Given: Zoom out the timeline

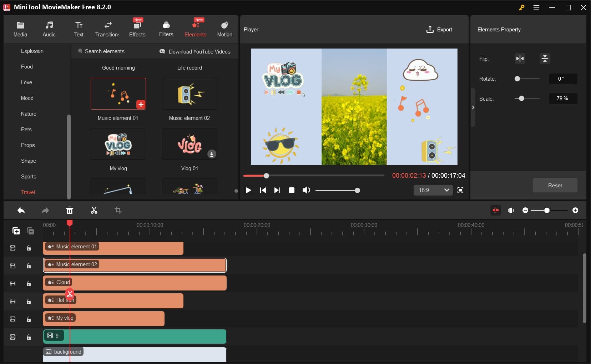Looking at the screenshot, I should tap(525, 210).
